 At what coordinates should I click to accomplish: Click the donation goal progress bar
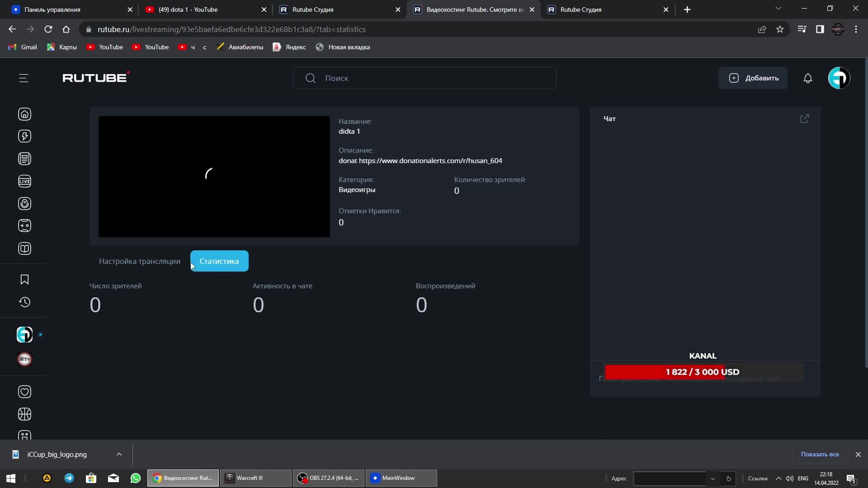(703, 372)
